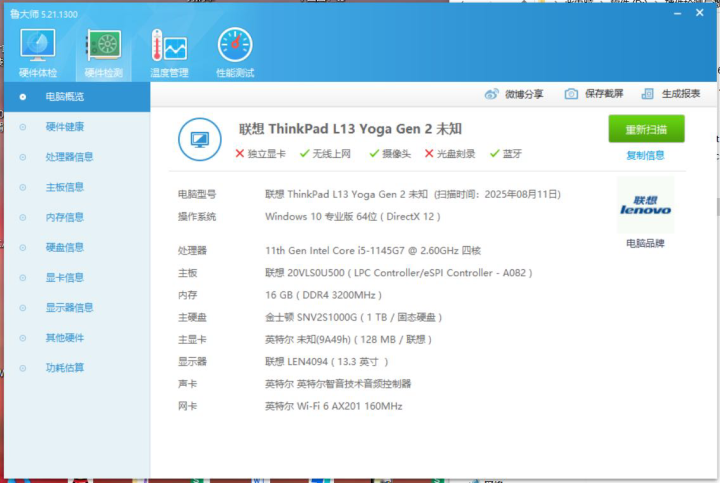Click the 16 GB ( DDR4 3200MHz ) value
Image resolution: width=720 pixels, height=483 pixels.
point(323,295)
